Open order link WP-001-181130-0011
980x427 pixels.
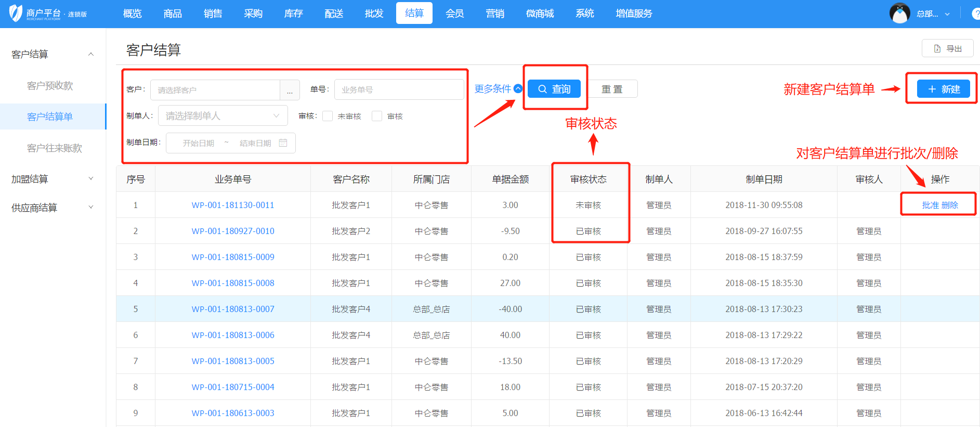point(233,205)
